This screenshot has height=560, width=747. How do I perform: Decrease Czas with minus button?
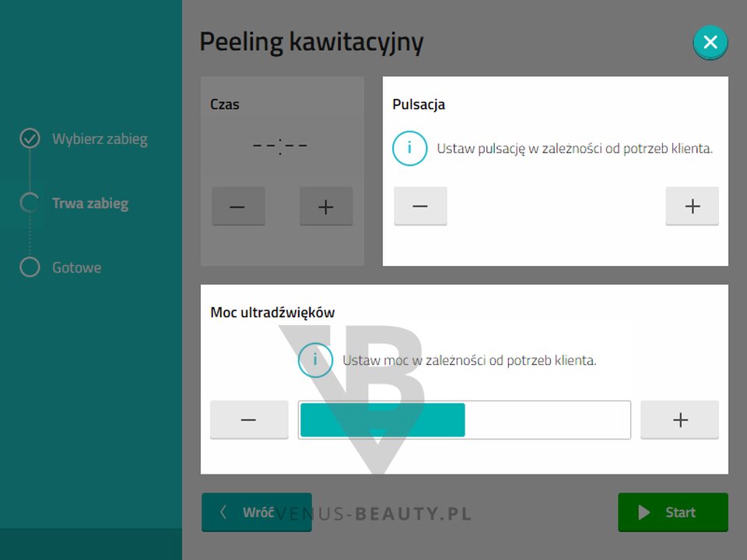[238, 206]
